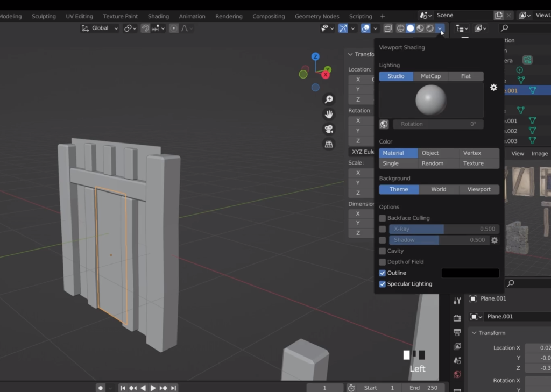
Task: Set background to Viewport
Action: click(479, 189)
